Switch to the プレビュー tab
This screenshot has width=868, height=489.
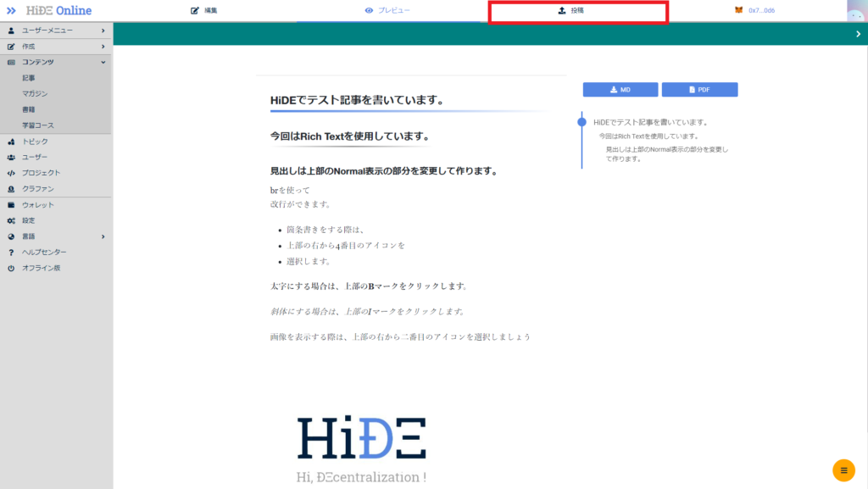pos(387,10)
